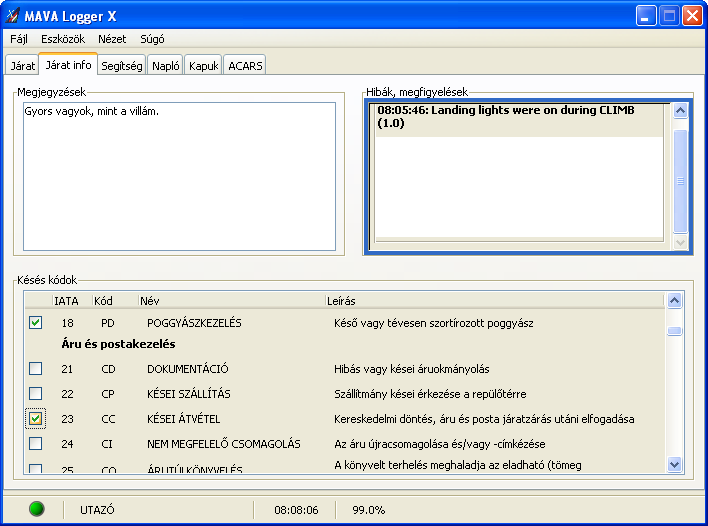Check the NEM MEGFELELŐ CSOMAGOLÁS checkbox
The image size is (708, 526).
36,444
